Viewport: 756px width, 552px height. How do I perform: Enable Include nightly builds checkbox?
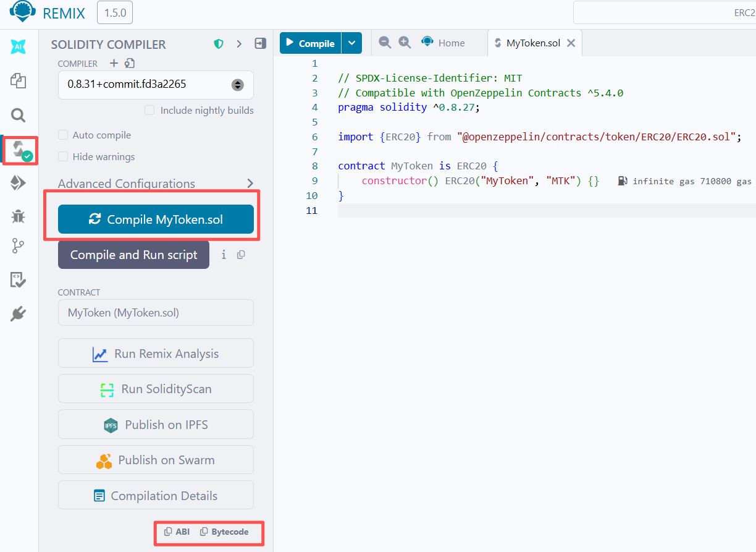point(149,110)
